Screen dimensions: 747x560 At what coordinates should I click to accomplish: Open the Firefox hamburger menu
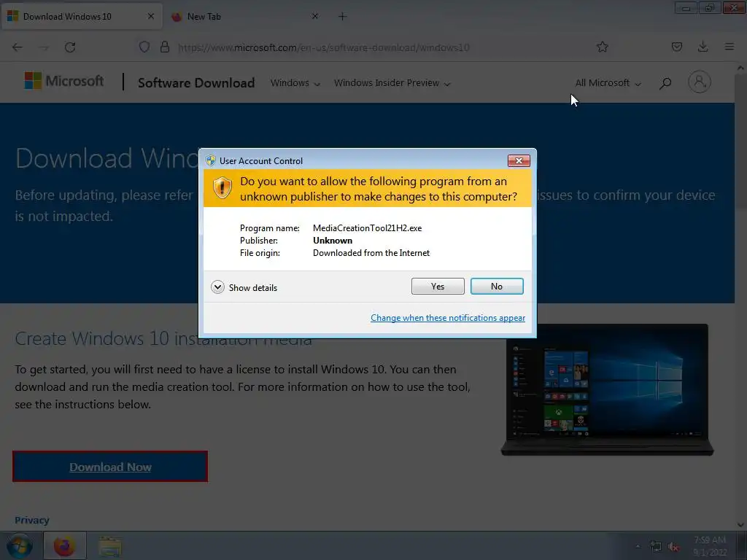tap(729, 47)
